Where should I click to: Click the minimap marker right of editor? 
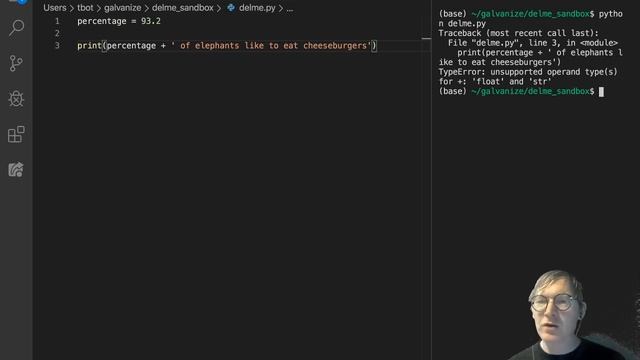click(426, 38)
